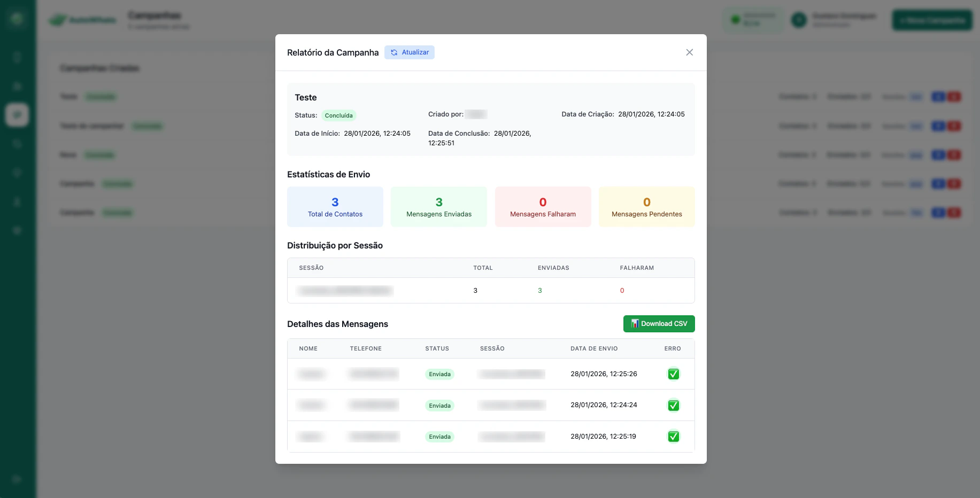Click SESSÃO header in Distribuição por Sessão table
Image resolution: width=980 pixels, height=498 pixels.
[311, 268]
